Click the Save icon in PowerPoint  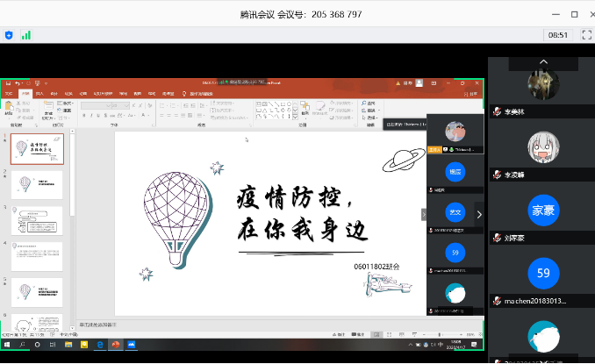pyautogui.click(x=7, y=83)
